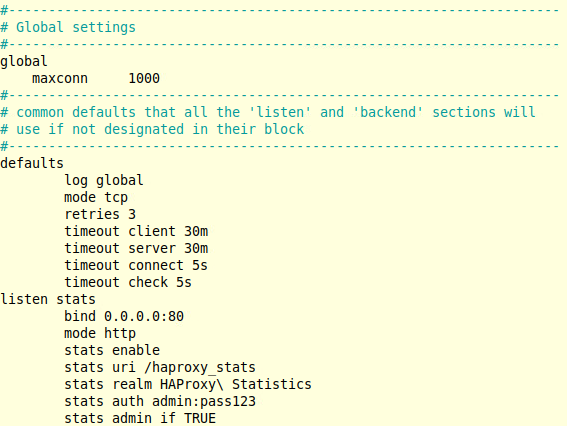Click 'timeout server 30m' line

coord(136,248)
